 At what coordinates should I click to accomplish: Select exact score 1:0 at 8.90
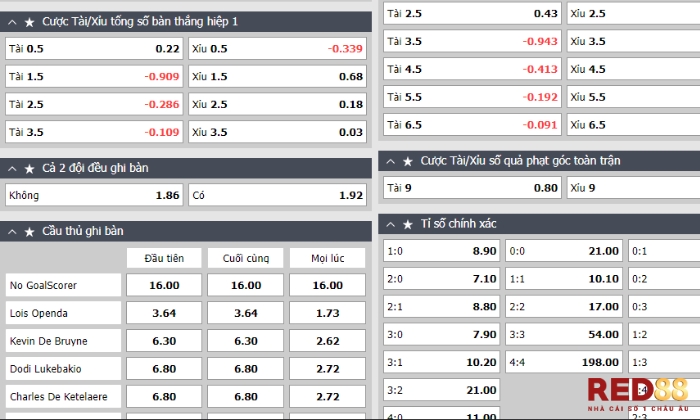tap(442, 251)
